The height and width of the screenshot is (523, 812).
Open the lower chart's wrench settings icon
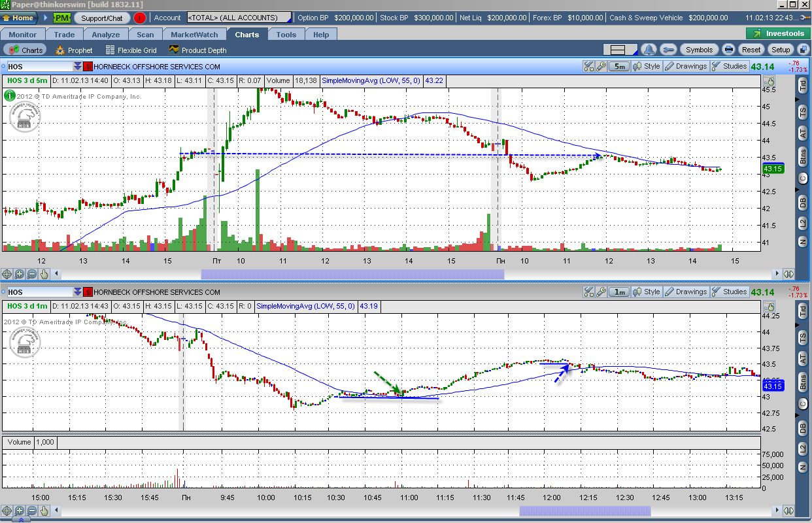pyautogui.click(x=600, y=292)
